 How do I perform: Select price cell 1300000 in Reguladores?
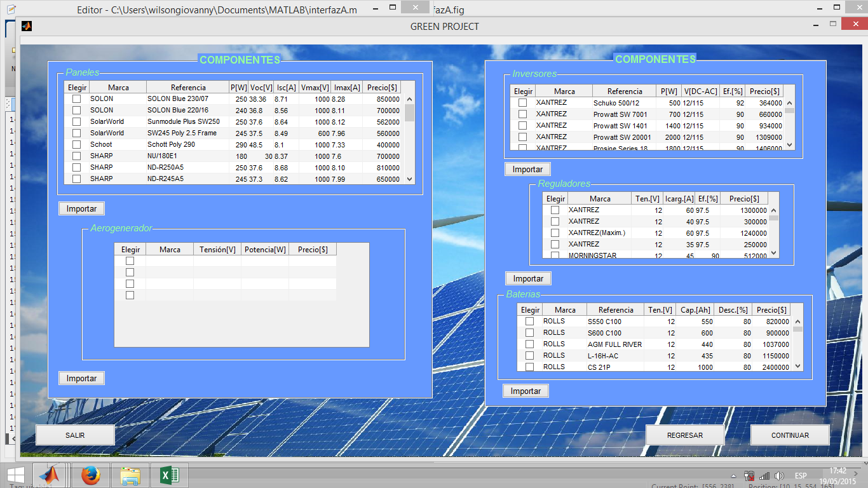(x=744, y=210)
